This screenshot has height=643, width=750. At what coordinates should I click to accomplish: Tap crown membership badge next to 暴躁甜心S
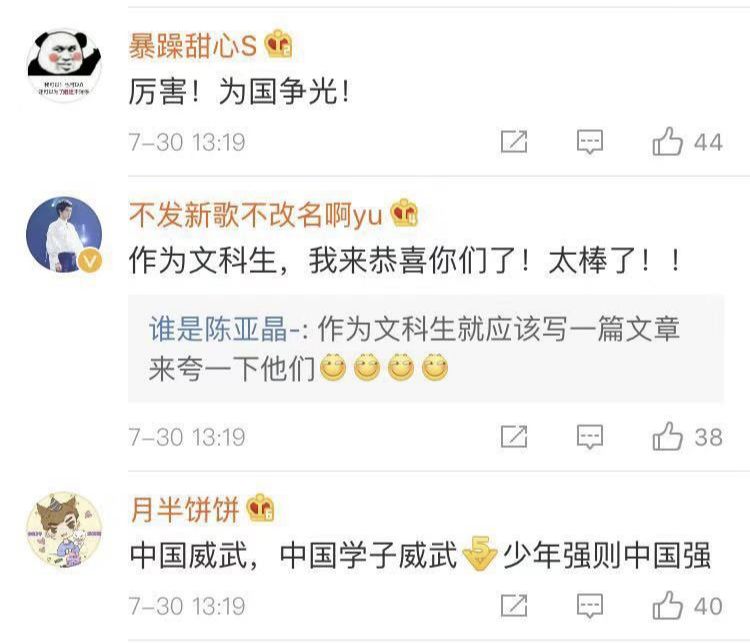point(279,44)
